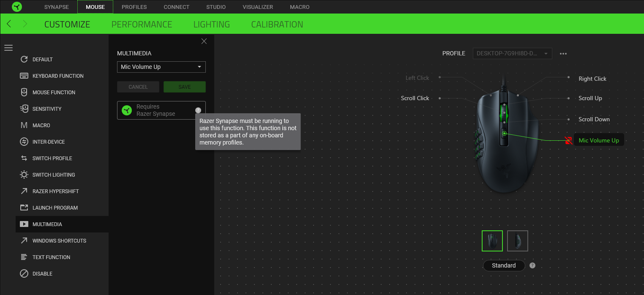Image resolution: width=644 pixels, height=295 pixels.
Task: Click the CANCEL button
Action: pos(138,87)
